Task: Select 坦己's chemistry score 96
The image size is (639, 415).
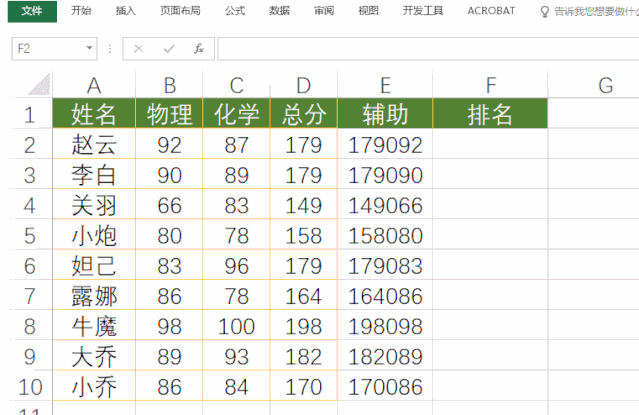Action: [x=236, y=265]
